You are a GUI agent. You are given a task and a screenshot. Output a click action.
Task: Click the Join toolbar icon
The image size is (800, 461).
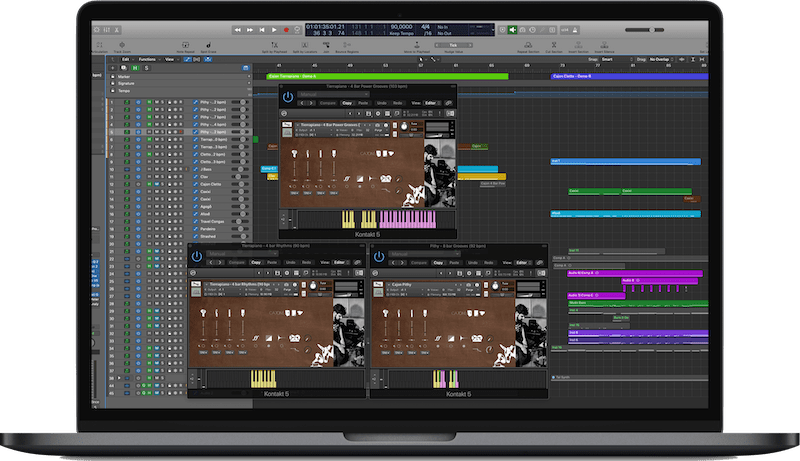coord(326,46)
